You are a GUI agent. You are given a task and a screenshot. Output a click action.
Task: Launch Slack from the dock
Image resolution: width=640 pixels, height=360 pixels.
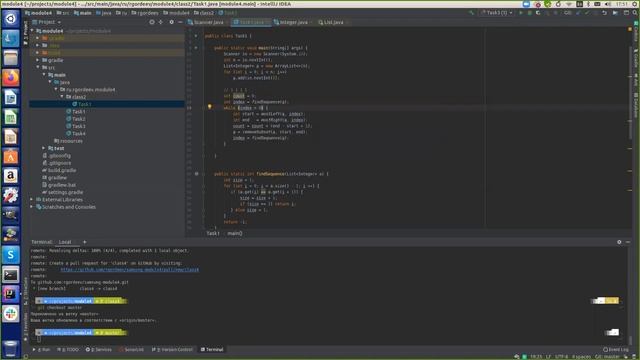[x=11, y=314]
